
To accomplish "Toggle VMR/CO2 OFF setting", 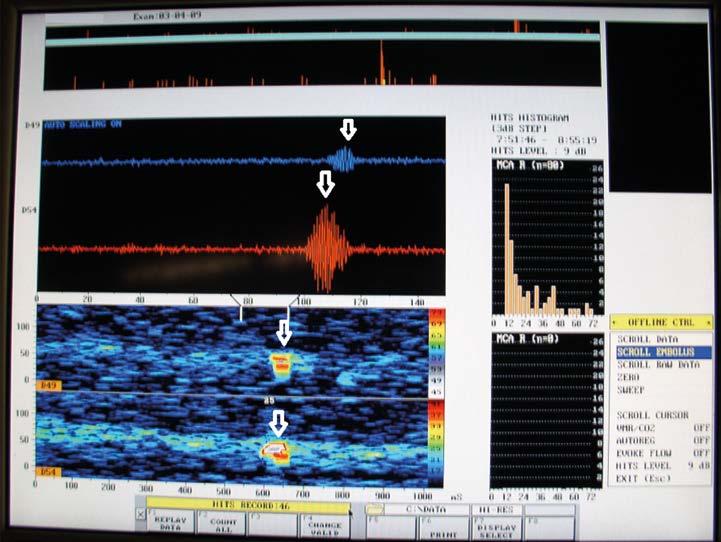I will coord(663,428).
